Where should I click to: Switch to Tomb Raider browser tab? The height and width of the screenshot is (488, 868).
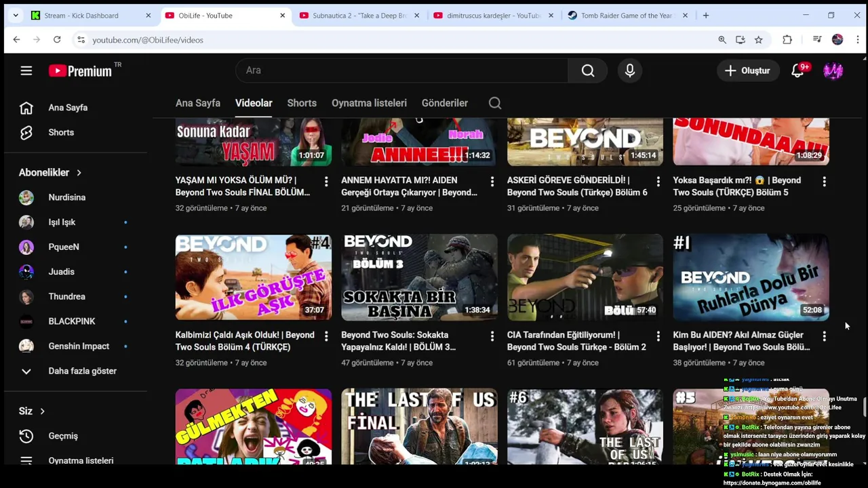pos(628,16)
